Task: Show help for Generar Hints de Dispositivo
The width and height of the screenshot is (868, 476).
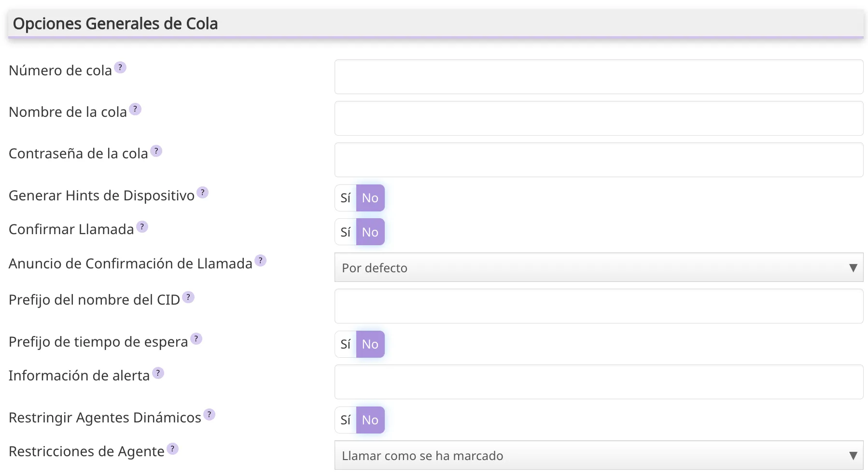Action: coord(203,193)
